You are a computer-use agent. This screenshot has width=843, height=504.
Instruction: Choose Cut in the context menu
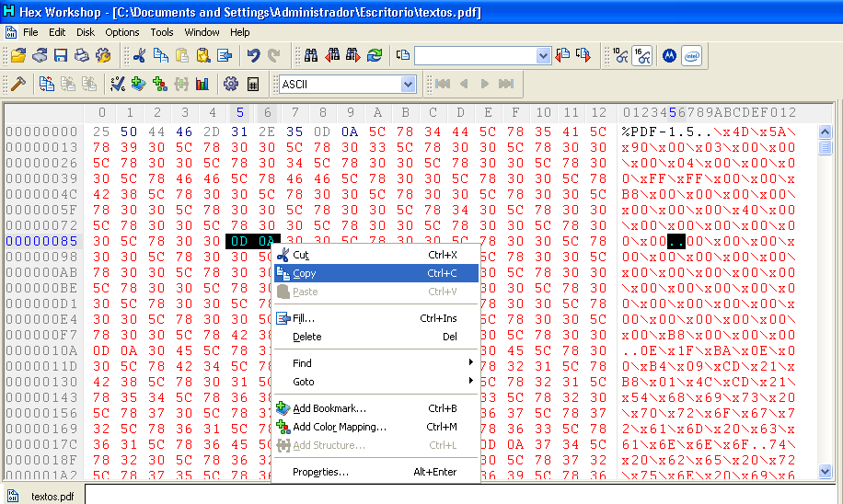point(375,256)
